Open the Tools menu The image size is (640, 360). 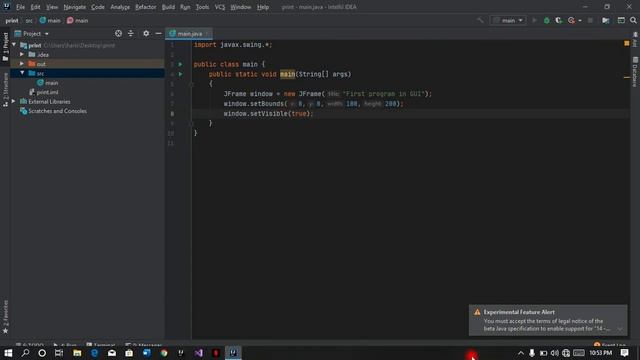click(202, 7)
